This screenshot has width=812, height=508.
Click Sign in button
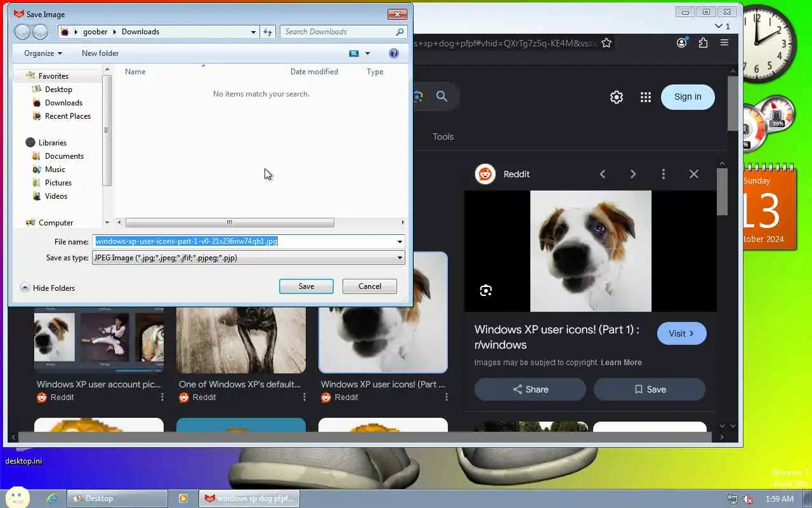tap(688, 97)
